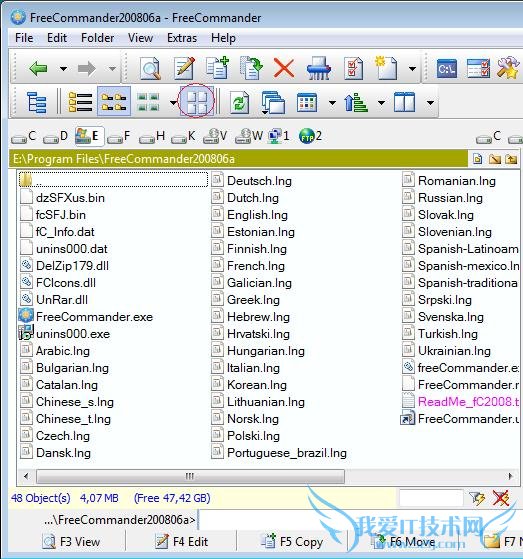Apply quick filter with funnel icon
Viewport: 523px width, 559px height.
pos(477,498)
